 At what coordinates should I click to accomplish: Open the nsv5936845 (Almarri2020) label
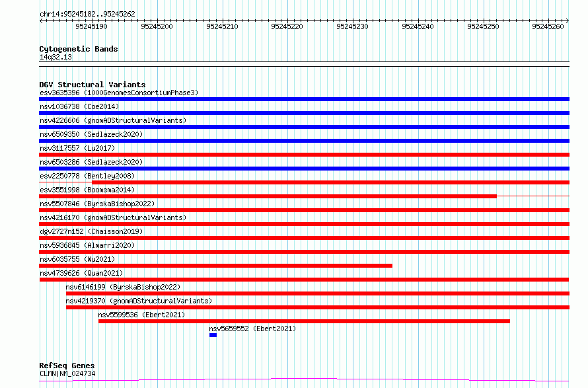pyautogui.click(x=87, y=245)
